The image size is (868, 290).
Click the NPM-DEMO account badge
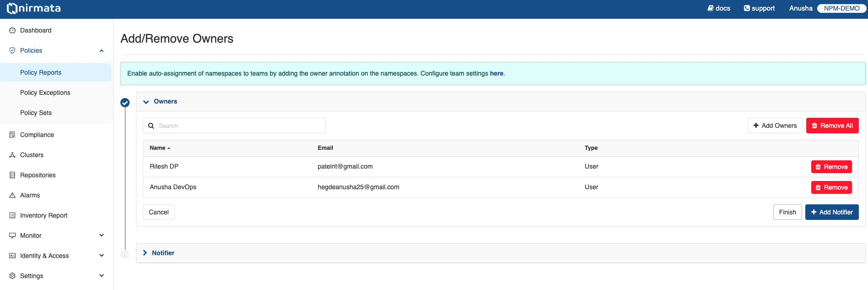(841, 8)
